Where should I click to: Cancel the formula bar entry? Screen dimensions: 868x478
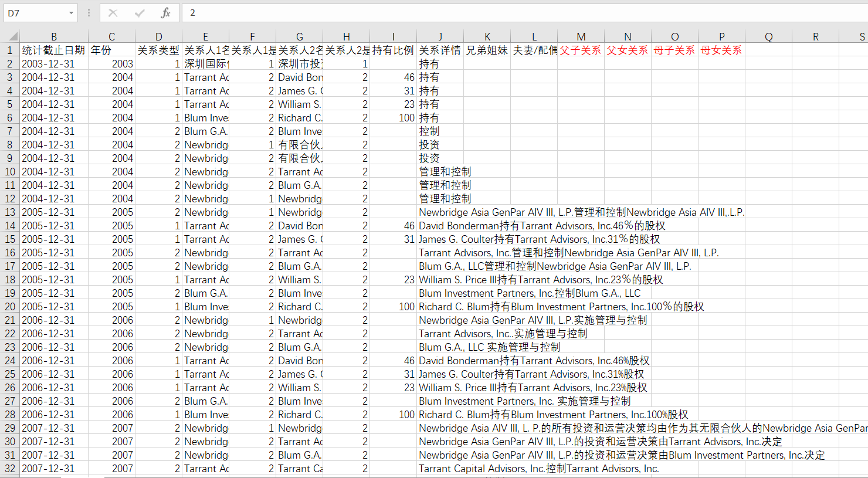click(x=113, y=13)
